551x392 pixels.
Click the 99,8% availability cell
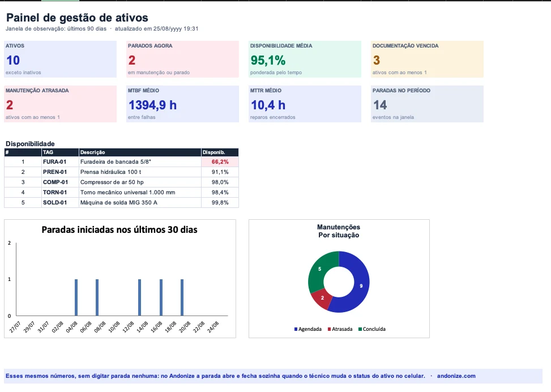(x=220, y=202)
